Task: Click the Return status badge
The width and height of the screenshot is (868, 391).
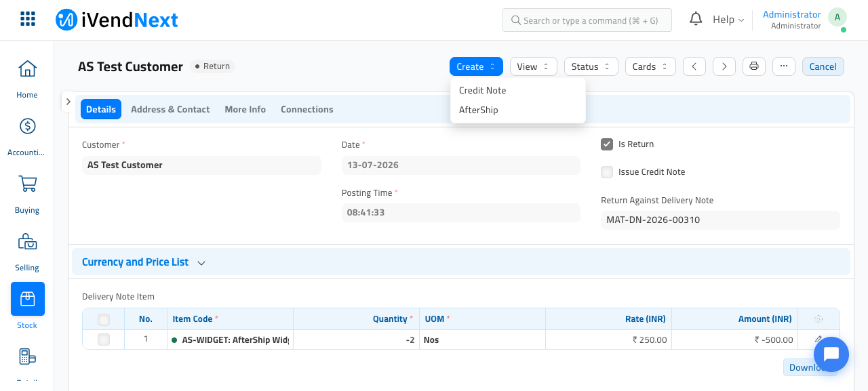Action: coord(212,66)
